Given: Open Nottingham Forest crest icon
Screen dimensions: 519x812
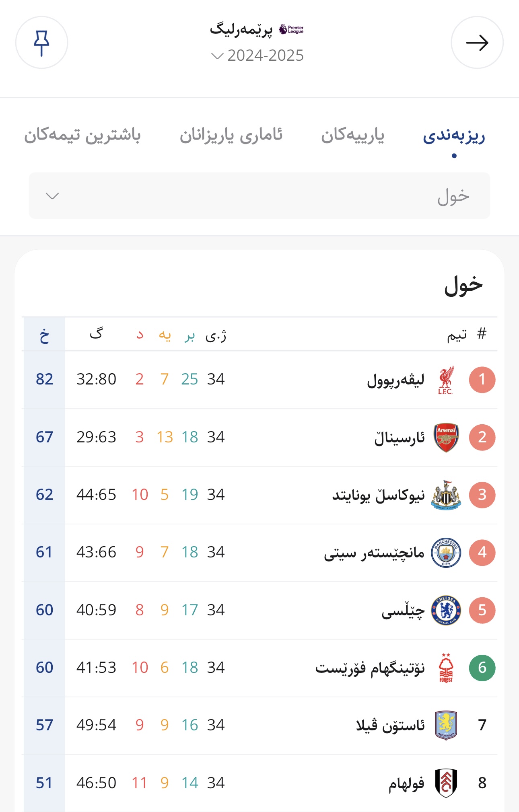Looking at the screenshot, I should click(x=446, y=668).
